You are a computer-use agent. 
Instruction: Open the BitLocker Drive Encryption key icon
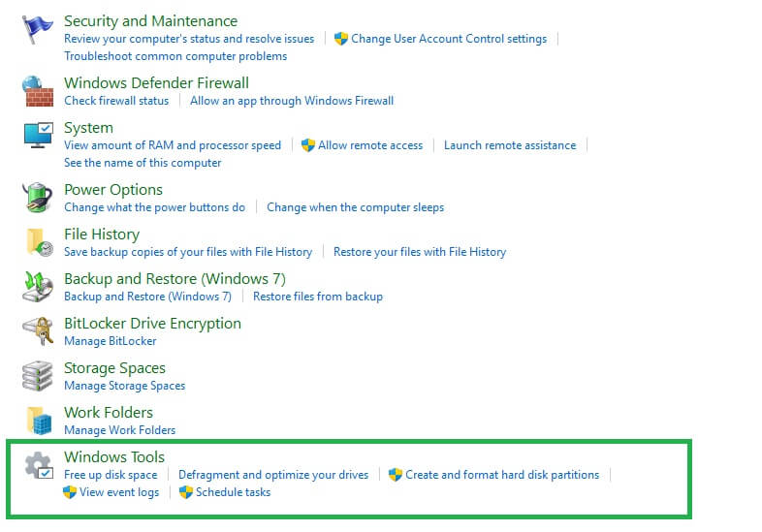tap(38, 331)
